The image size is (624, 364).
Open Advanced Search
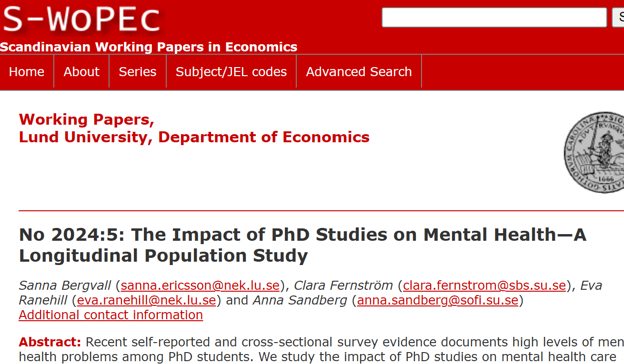[x=359, y=72]
